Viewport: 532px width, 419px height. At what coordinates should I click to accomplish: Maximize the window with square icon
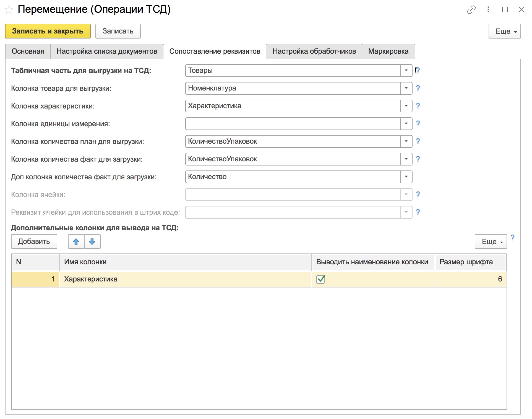505,10
